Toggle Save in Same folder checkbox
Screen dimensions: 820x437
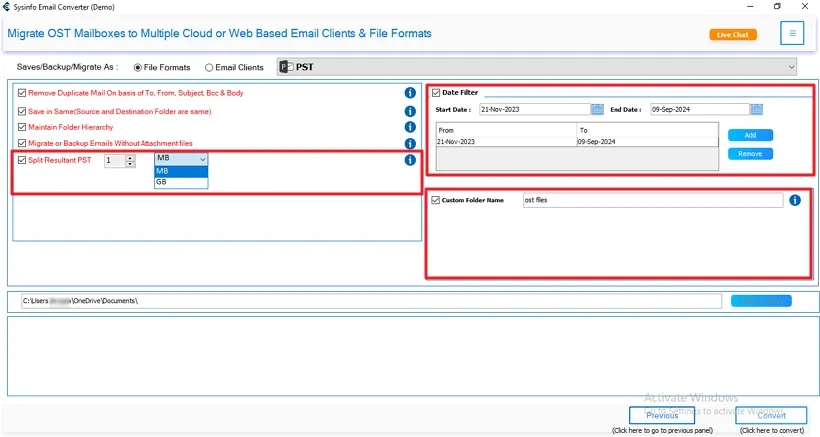[x=21, y=111]
